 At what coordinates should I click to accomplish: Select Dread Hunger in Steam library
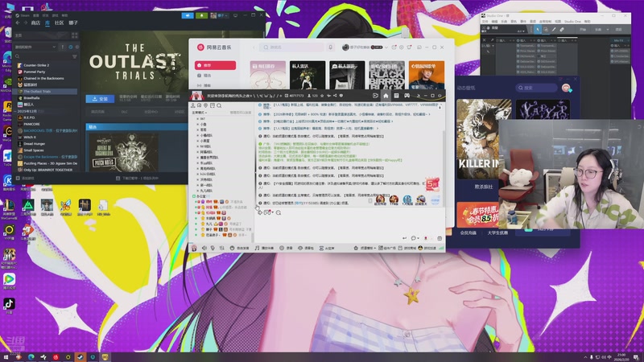click(34, 144)
